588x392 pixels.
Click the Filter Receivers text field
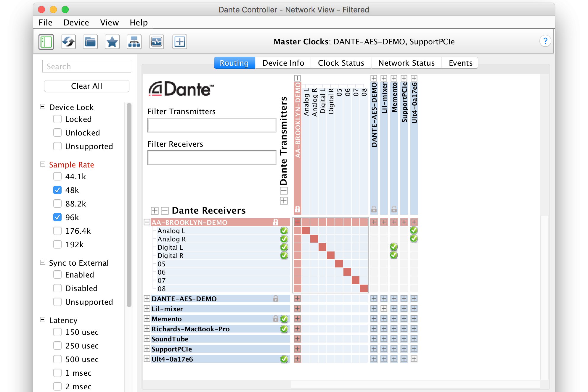tap(212, 157)
